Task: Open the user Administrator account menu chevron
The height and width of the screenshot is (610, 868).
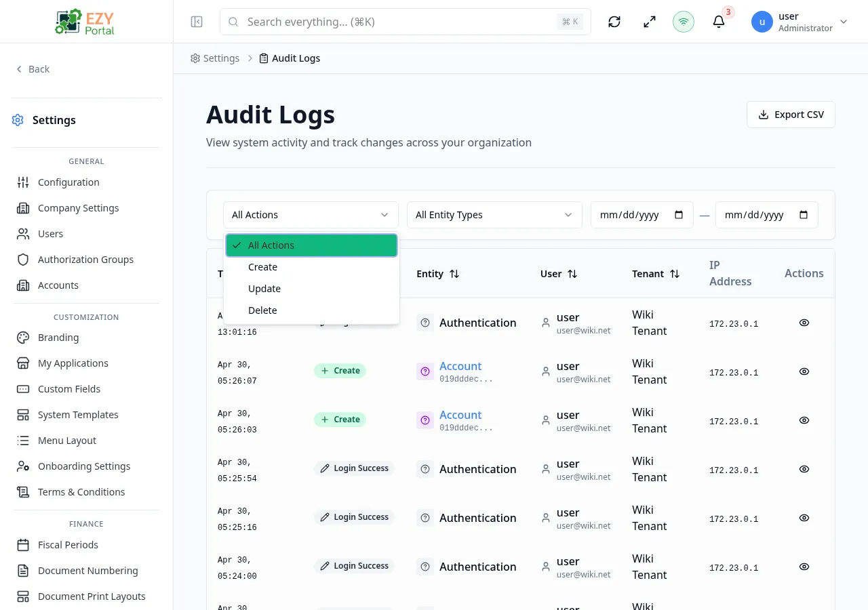Action: coord(844,22)
